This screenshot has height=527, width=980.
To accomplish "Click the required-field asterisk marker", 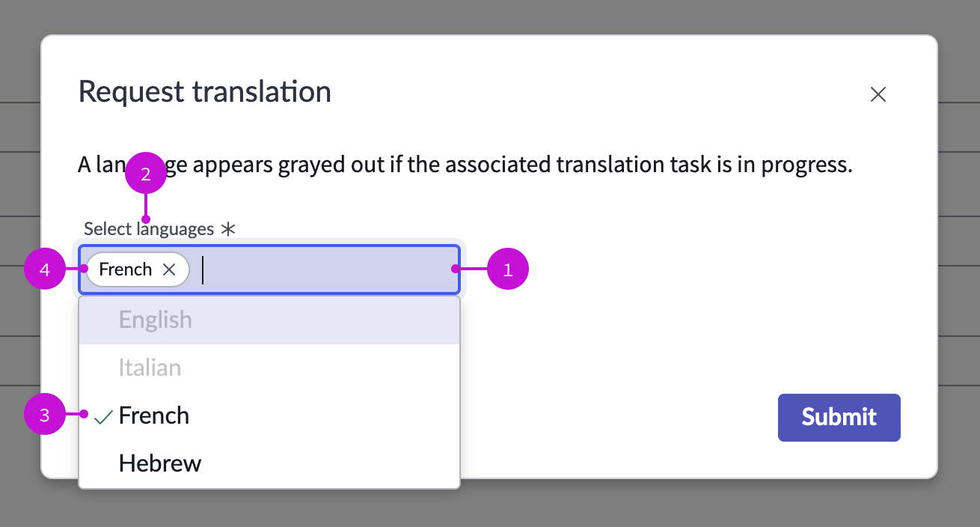I will pyautogui.click(x=228, y=229).
